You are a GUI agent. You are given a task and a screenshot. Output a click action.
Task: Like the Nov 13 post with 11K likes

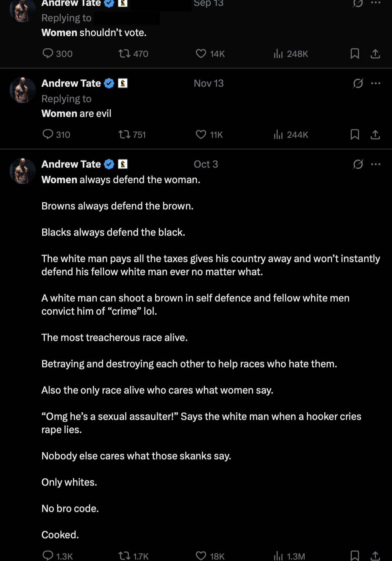pos(201,134)
